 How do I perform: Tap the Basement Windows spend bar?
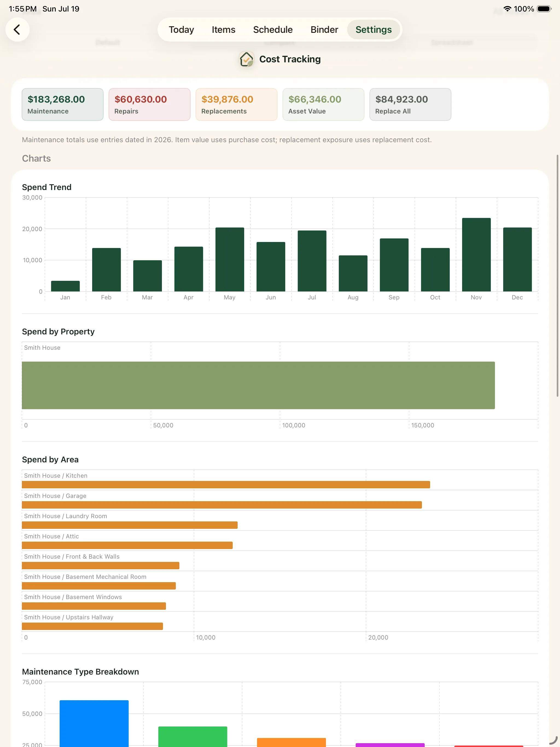pyautogui.click(x=94, y=606)
